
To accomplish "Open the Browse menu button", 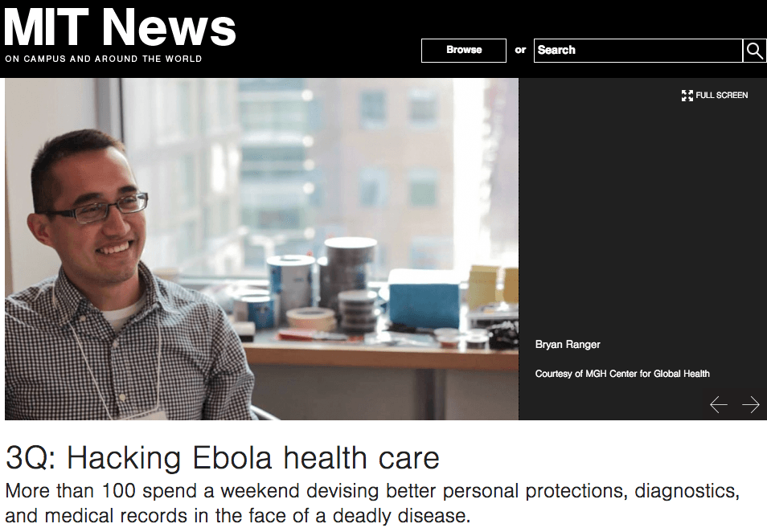I will [x=464, y=51].
